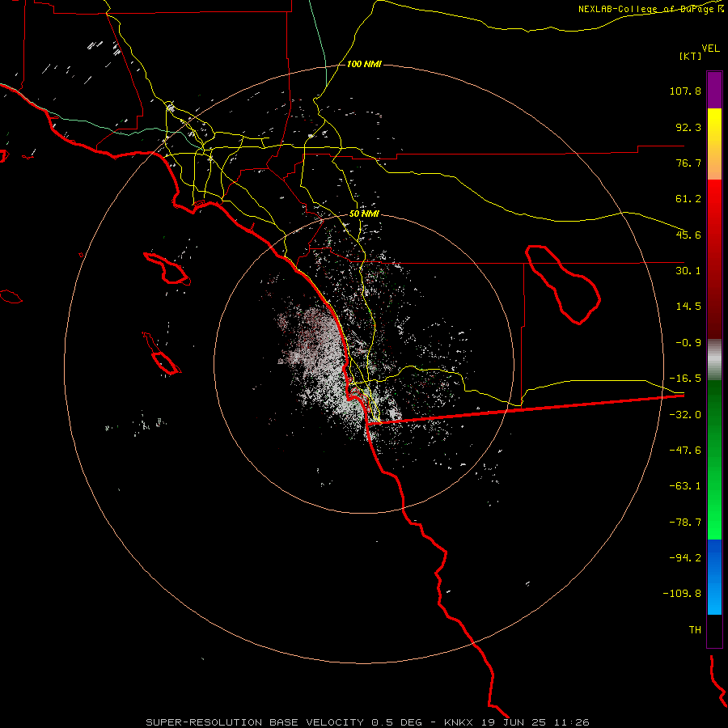Screen dimensions: 728x728
Task: Click the 14.5 velocity scale value
Action: [x=688, y=307]
